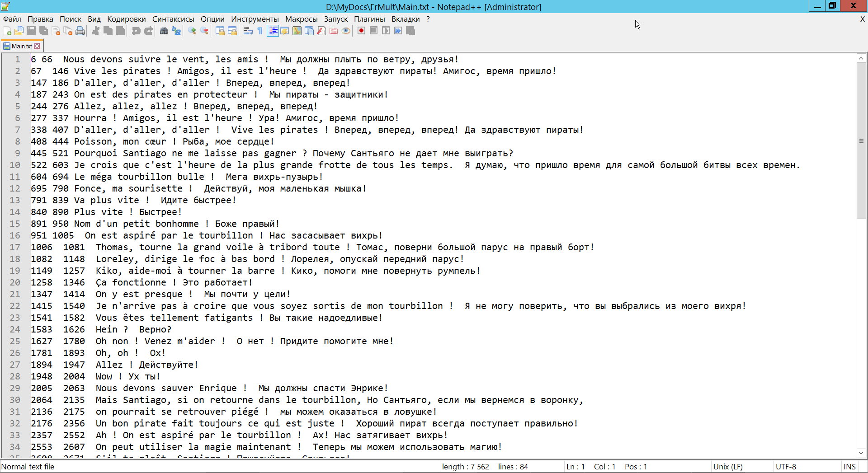The image size is (868, 473).
Task: Click the Print icon in toolbar
Action: coord(80,31)
